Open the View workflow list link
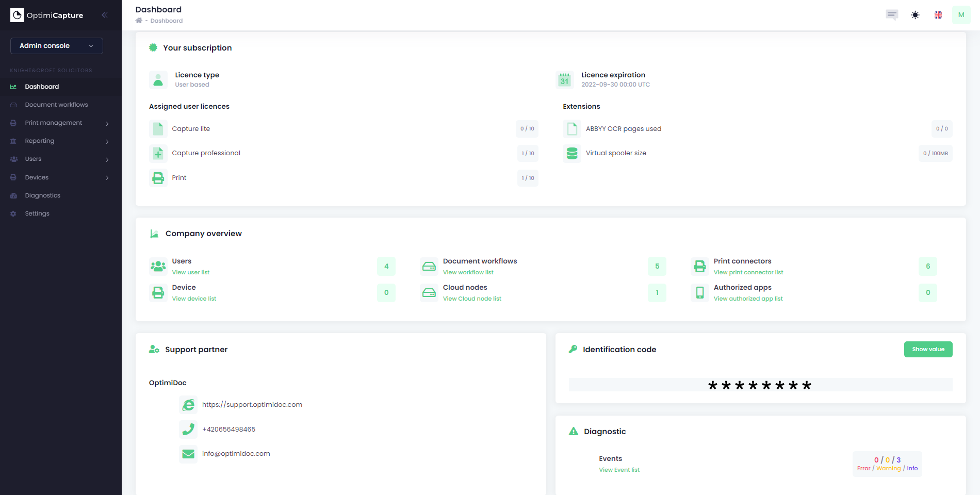The image size is (980, 495). tap(468, 272)
